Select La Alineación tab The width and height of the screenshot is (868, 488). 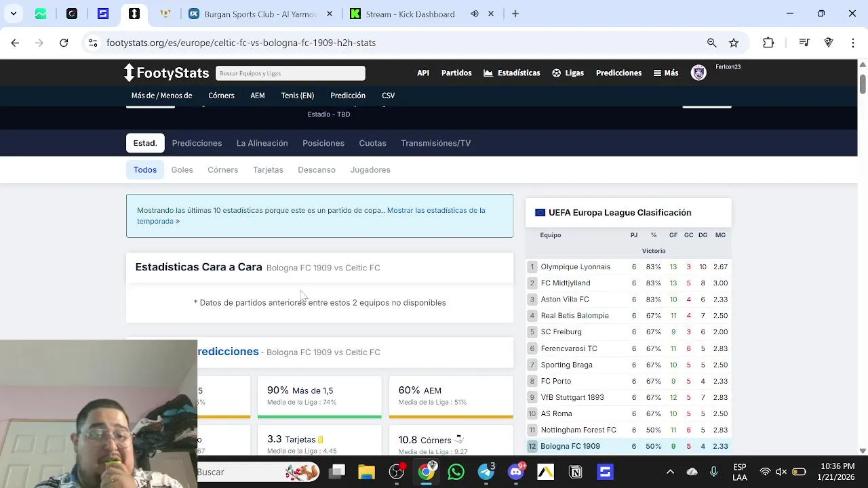point(262,143)
